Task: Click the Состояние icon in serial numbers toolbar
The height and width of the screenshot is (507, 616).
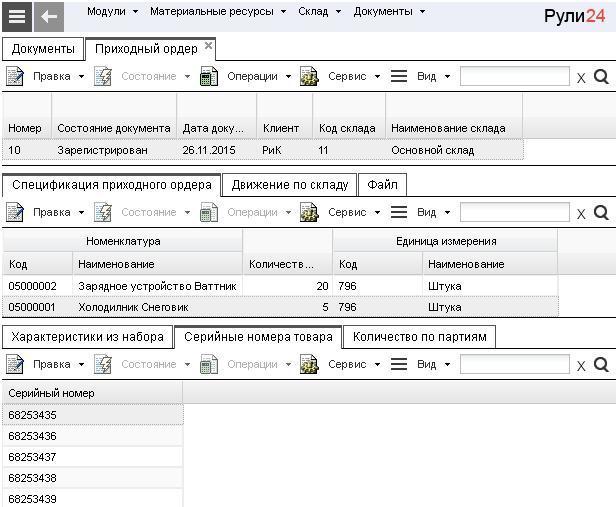Action: click(x=103, y=364)
